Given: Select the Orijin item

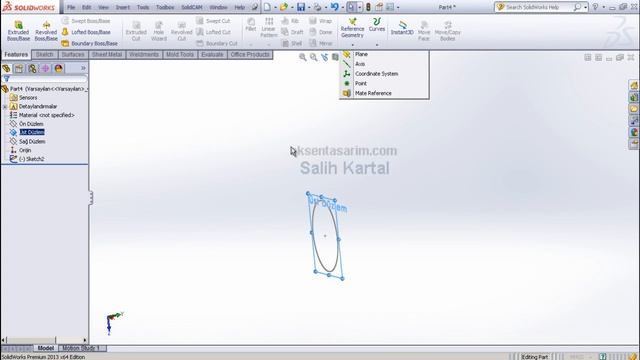Looking at the screenshot, I should click(25, 150).
